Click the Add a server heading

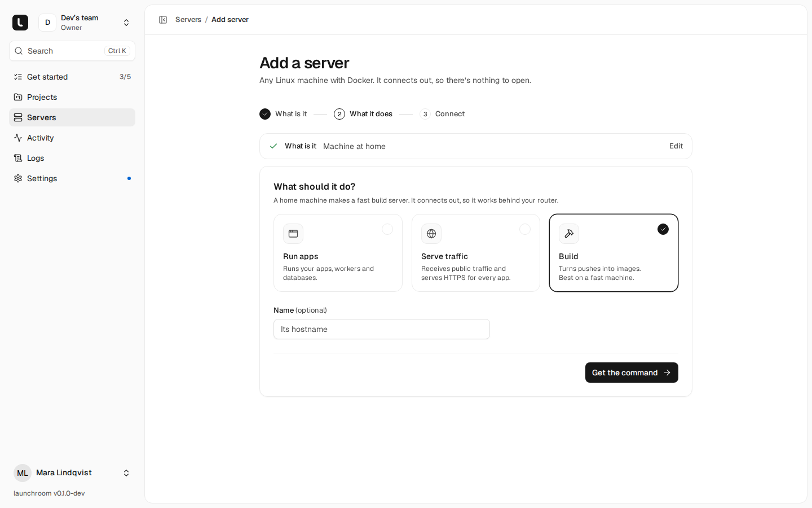tap(304, 63)
